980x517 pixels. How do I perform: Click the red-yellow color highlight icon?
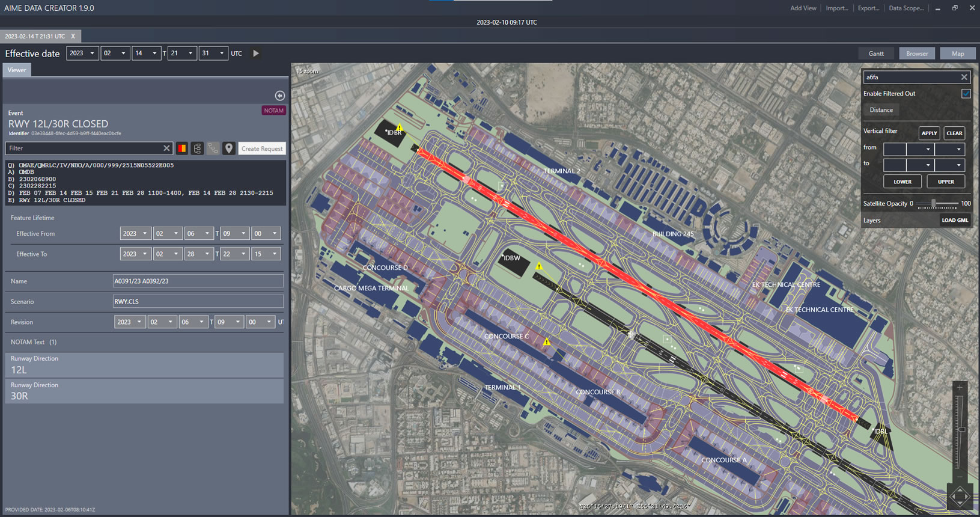[181, 148]
